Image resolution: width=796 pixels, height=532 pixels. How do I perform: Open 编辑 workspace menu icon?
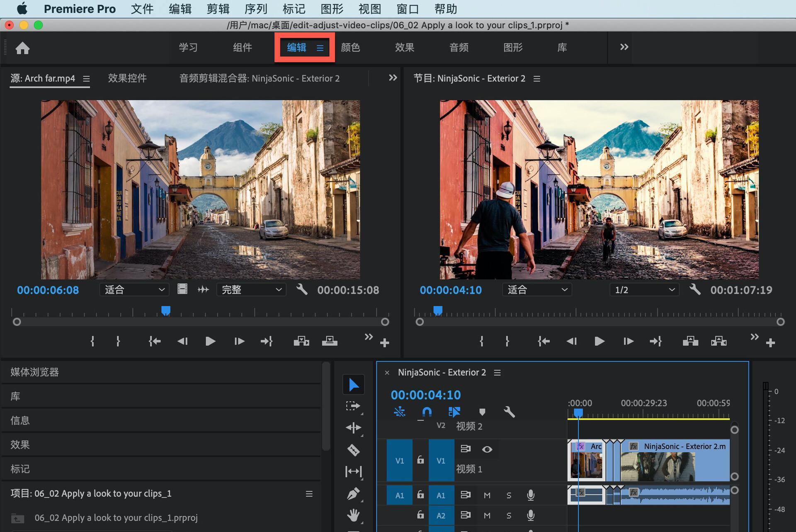coord(320,48)
